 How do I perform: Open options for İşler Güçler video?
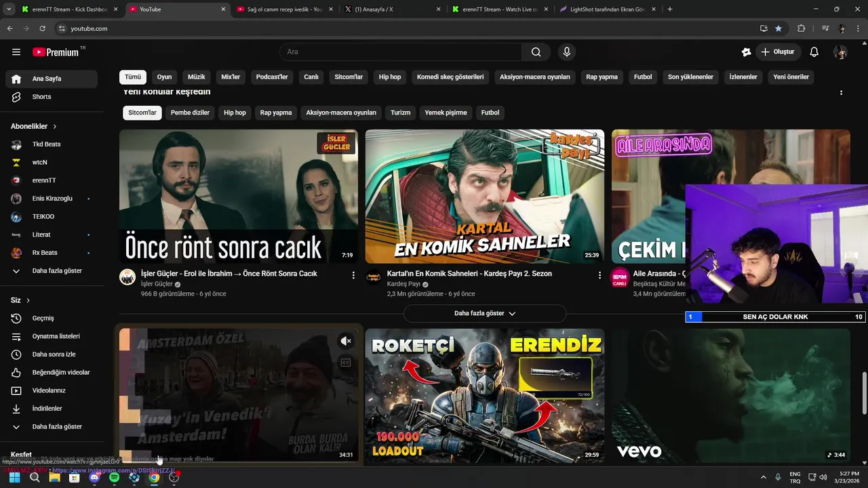tap(353, 275)
